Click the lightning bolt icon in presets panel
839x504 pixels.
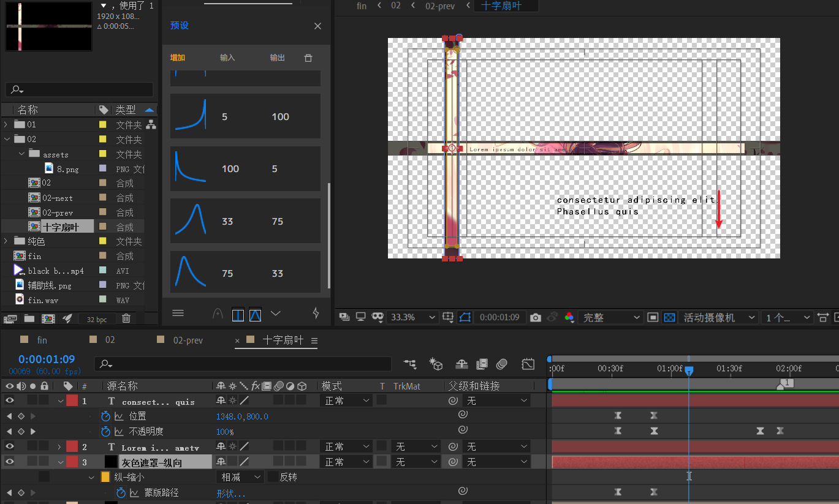point(316,313)
